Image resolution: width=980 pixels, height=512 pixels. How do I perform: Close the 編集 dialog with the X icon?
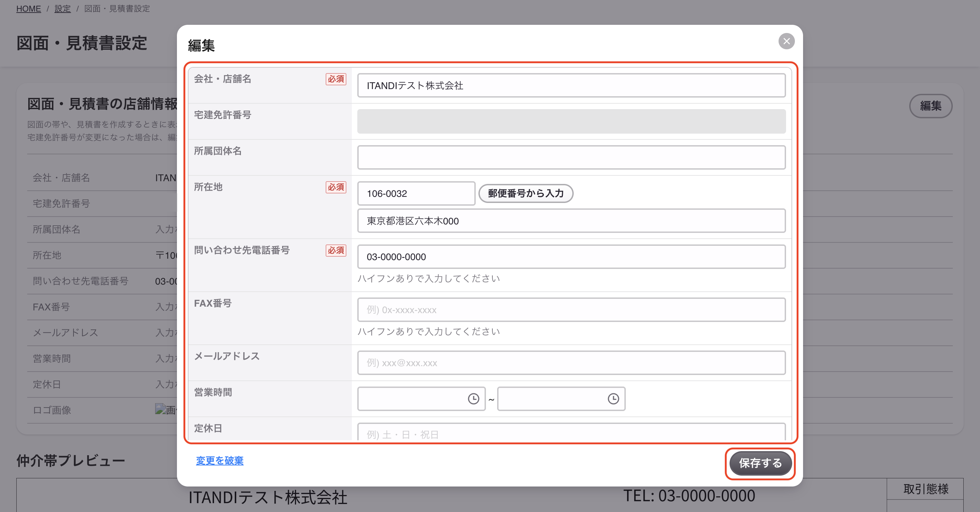point(786,41)
